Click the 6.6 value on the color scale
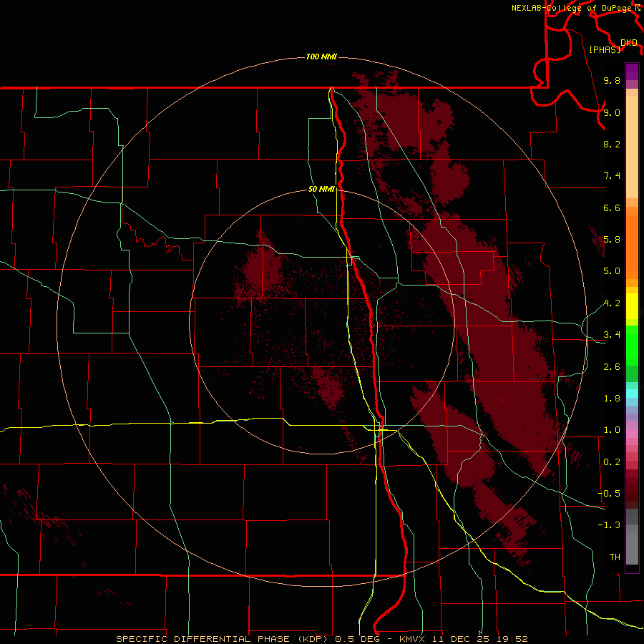Screen dimensions: 644x644 coord(612,208)
